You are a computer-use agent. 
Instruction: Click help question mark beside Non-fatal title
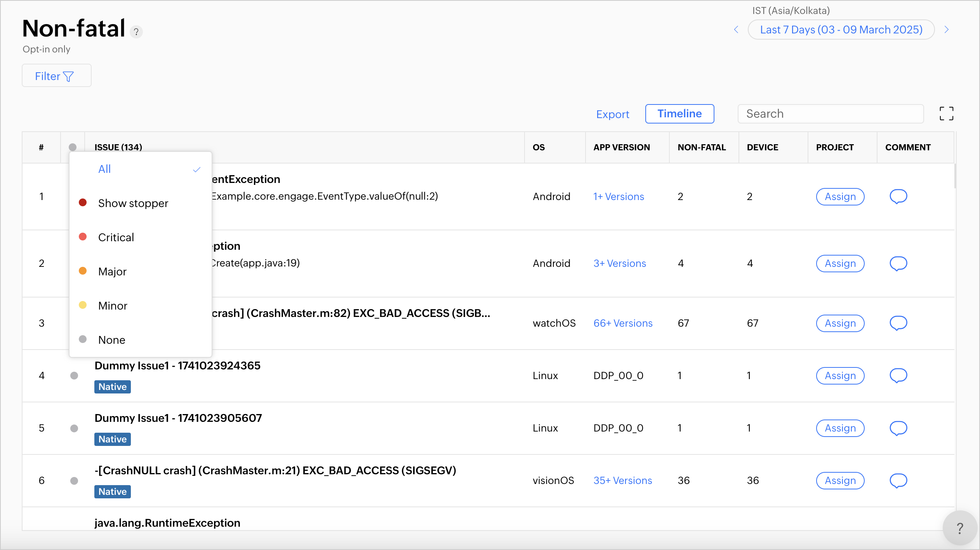click(x=136, y=32)
